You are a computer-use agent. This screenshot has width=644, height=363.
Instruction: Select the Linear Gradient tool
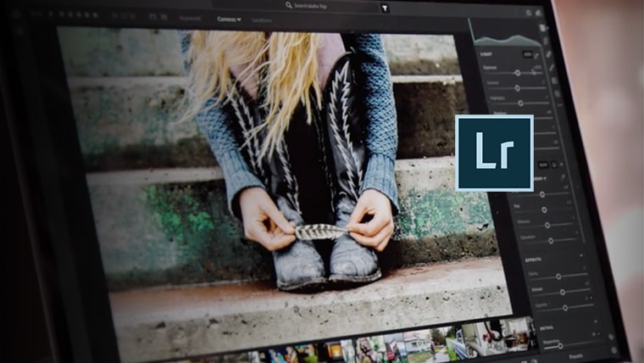pos(555,81)
